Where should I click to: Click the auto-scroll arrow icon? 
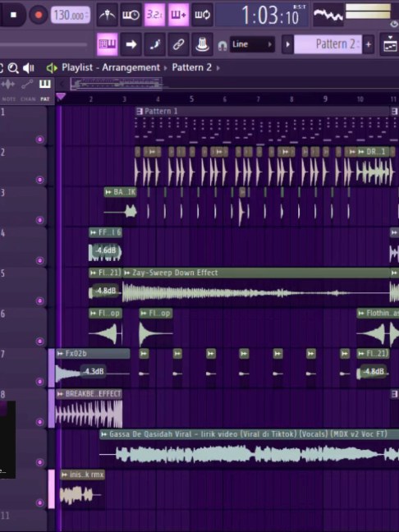[x=131, y=44]
